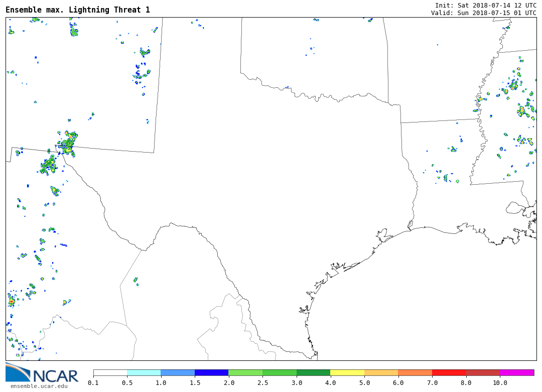Click the 10.0 label on the colorbar

click(x=499, y=383)
